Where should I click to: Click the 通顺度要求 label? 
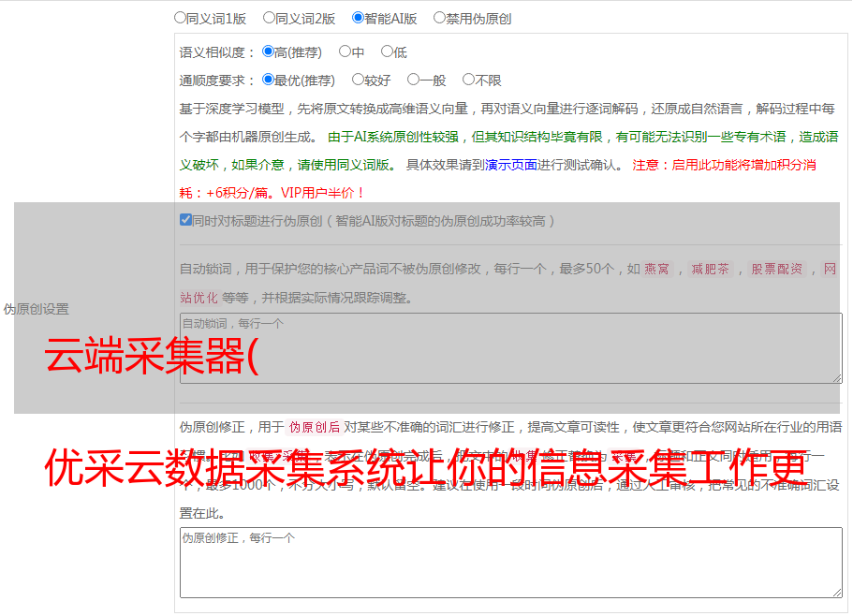coord(216,81)
